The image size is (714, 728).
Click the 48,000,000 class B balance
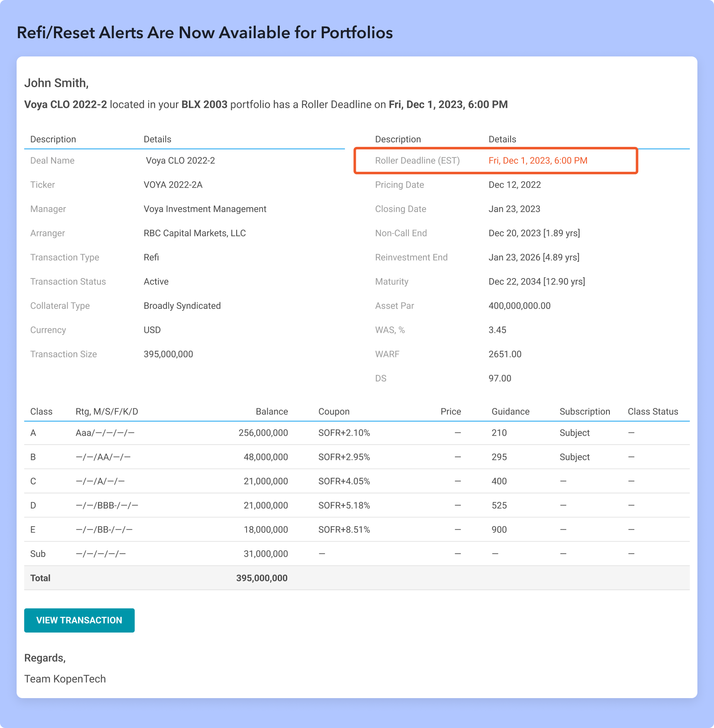266,457
